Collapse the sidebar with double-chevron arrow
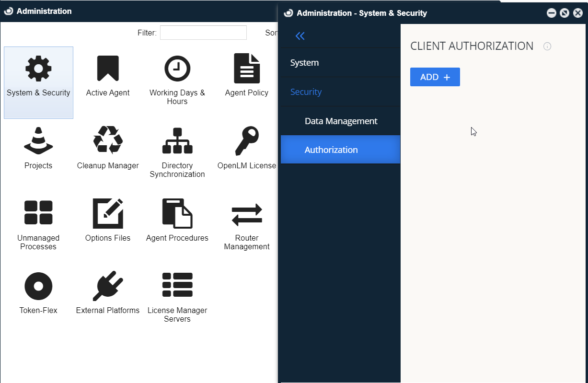588x383 pixels. coord(300,36)
